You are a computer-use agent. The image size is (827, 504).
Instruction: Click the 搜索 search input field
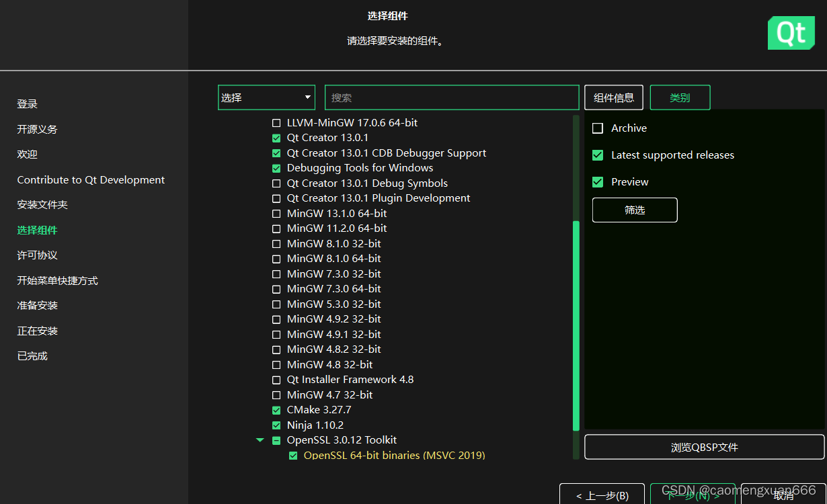(452, 97)
